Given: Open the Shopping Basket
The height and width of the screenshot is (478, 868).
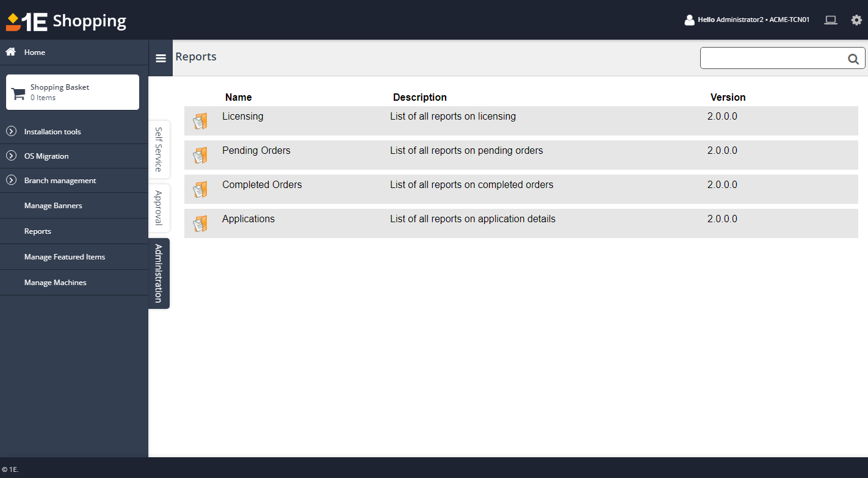Looking at the screenshot, I should (73, 92).
